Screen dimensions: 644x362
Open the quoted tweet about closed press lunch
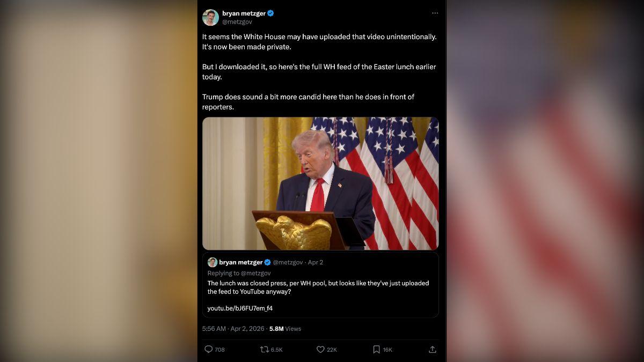320,285
